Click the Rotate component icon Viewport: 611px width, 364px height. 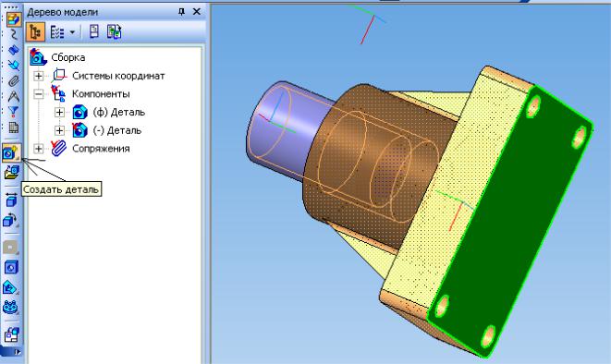coord(10,221)
